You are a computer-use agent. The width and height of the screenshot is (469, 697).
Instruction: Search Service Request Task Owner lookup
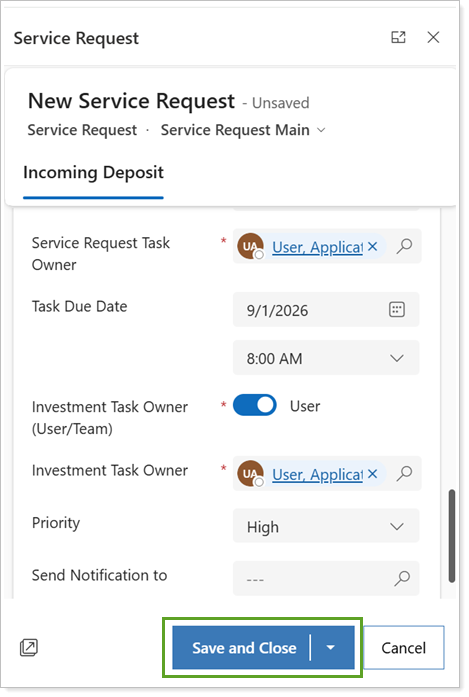(404, 246)
